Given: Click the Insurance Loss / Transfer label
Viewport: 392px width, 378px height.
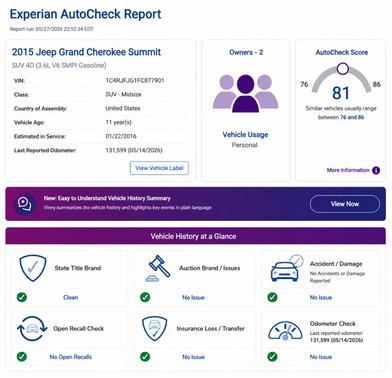Looking at the screenshot, I should (211, 328).
